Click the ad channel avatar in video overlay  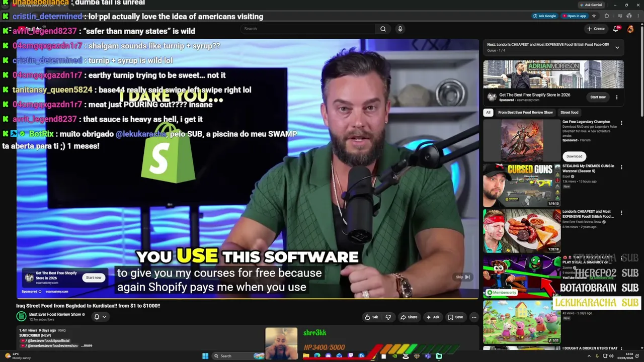click(29, 278)
